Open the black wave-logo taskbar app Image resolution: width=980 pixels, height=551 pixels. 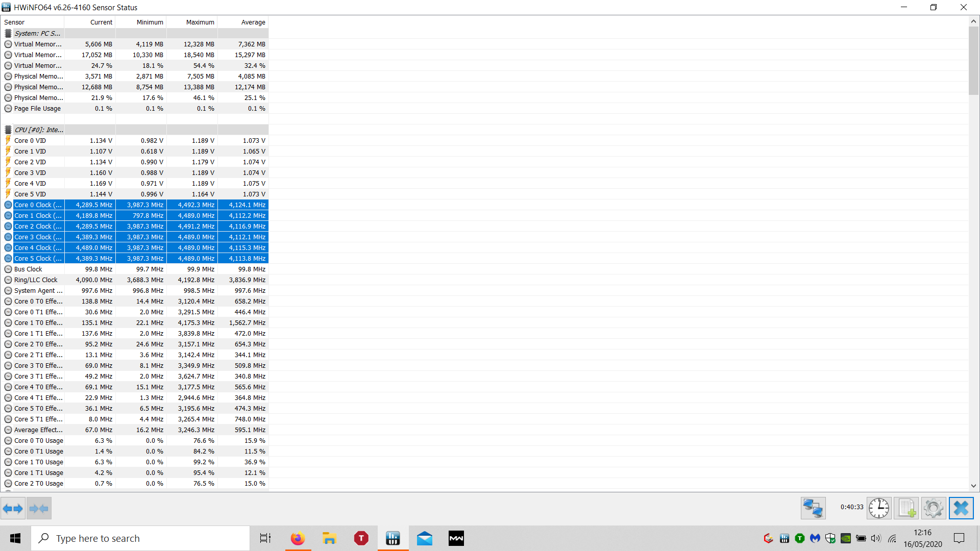(x=456, y=538)
